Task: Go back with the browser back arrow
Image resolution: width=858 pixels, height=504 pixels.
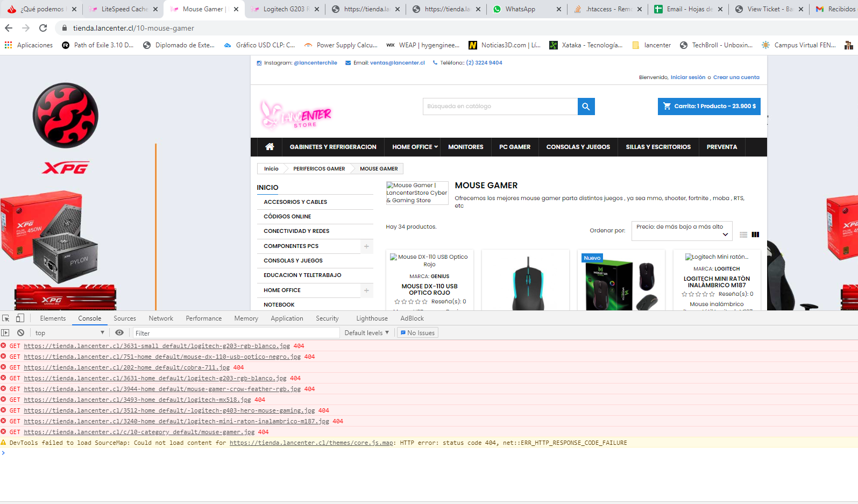Action: [x=9, y=28]
